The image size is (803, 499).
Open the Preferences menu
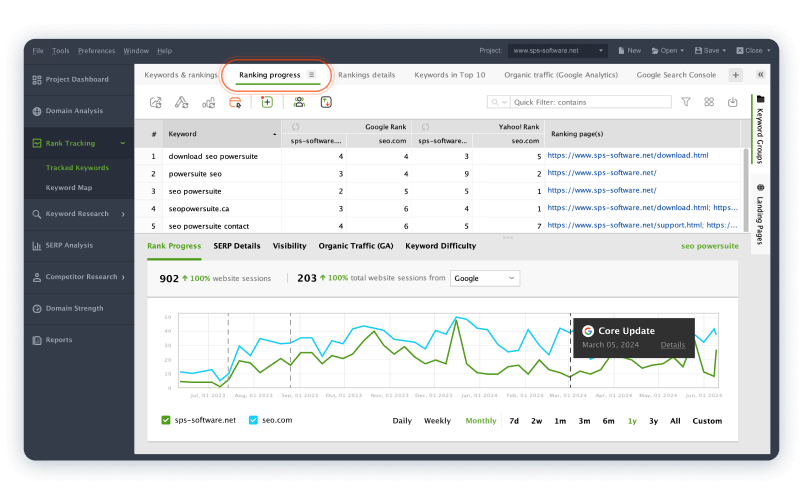click(x=96, y=51)
